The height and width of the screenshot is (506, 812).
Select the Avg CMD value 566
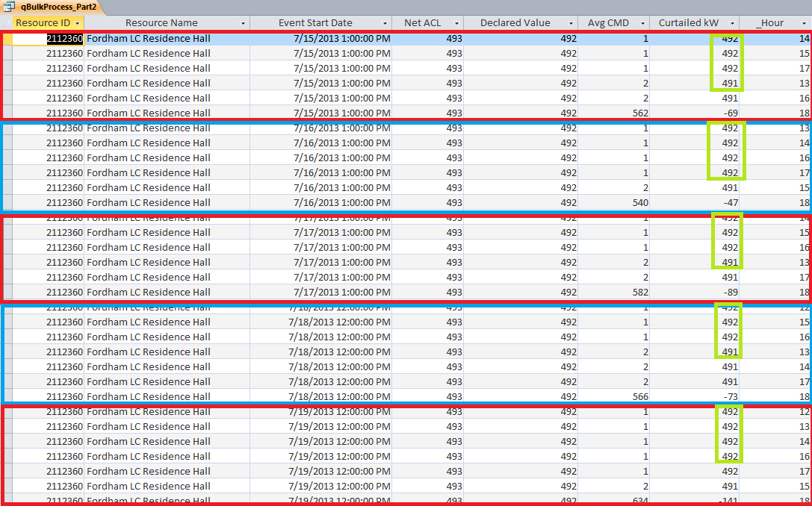click(x=639, y=397)
